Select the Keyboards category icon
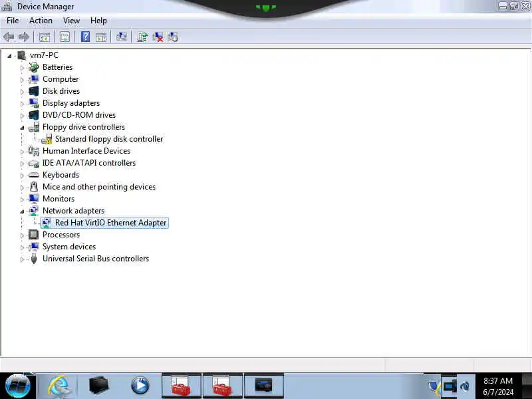 pyautogui.click(x=34, y=175)
